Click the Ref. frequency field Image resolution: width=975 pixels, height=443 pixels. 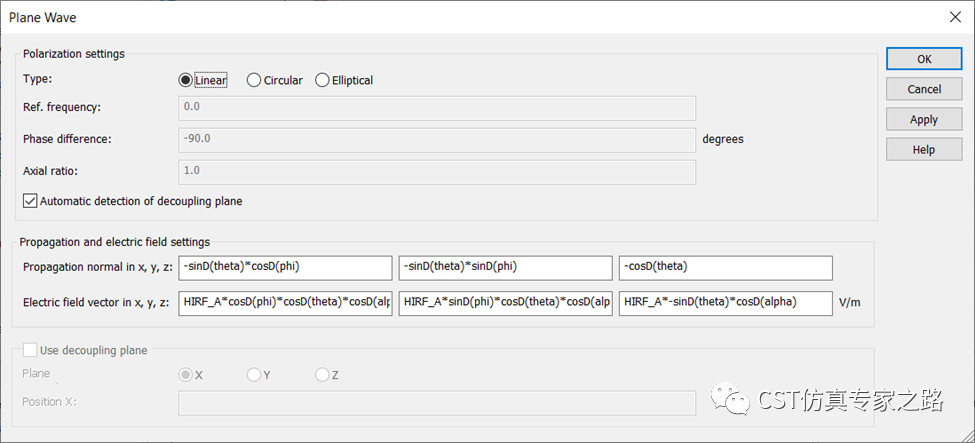pos(437,107)
